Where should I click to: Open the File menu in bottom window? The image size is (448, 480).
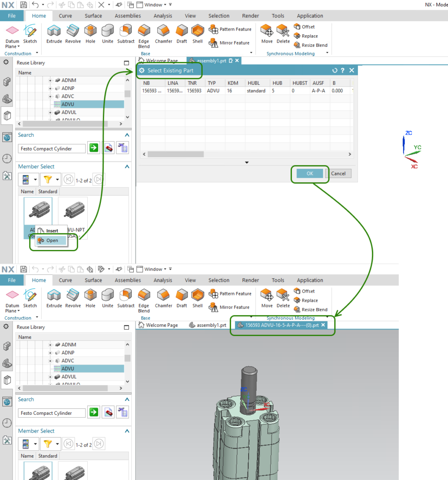click(x=12, y=280)
